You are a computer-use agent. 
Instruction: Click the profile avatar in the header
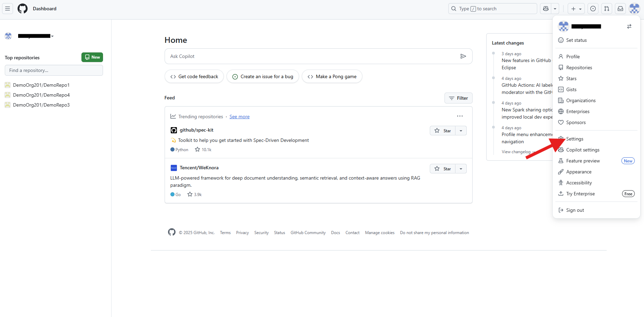point(634,9)
